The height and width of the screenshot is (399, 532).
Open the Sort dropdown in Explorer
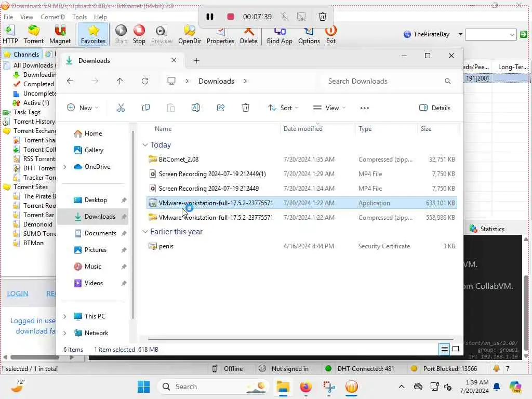pyautogui.click(x=283, y=108)
